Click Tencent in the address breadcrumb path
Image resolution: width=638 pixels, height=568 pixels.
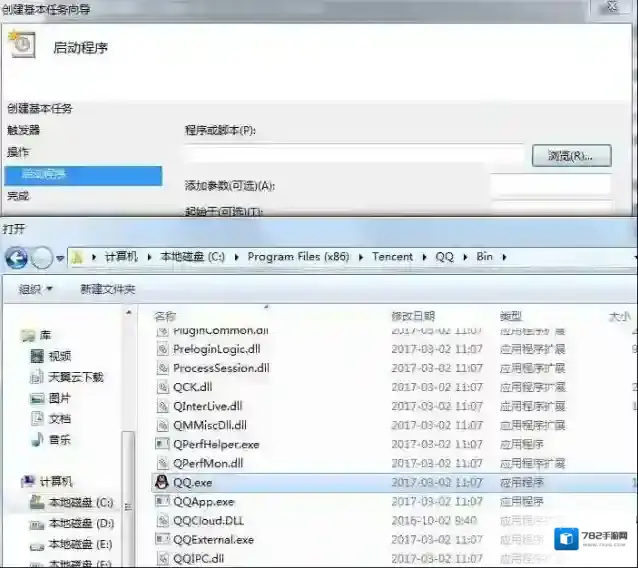pos(392,257)
